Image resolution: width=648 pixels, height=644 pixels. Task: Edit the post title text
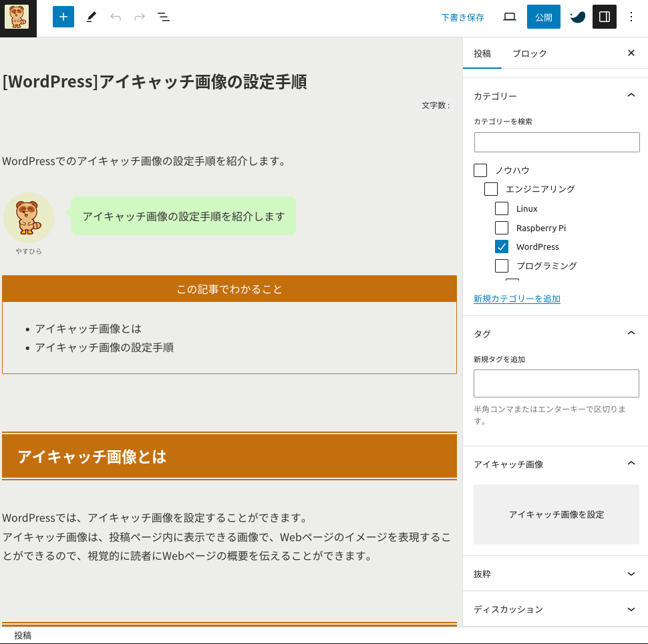pos(155,82)
